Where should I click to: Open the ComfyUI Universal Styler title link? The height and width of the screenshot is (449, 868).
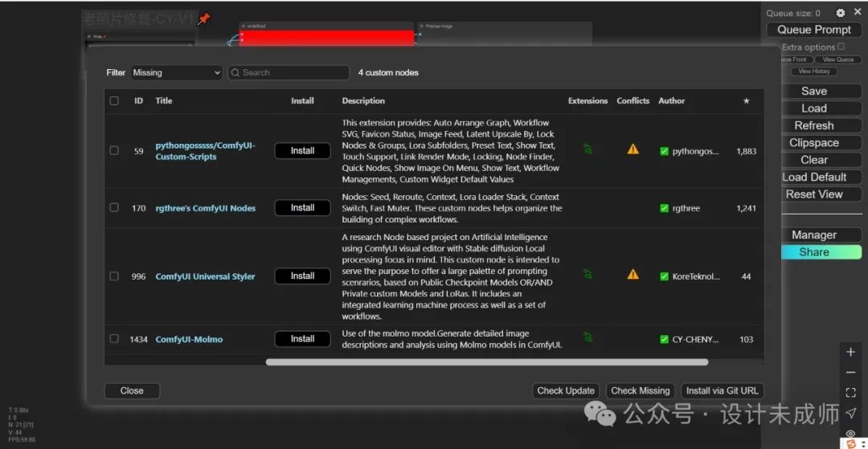(206, 276)
